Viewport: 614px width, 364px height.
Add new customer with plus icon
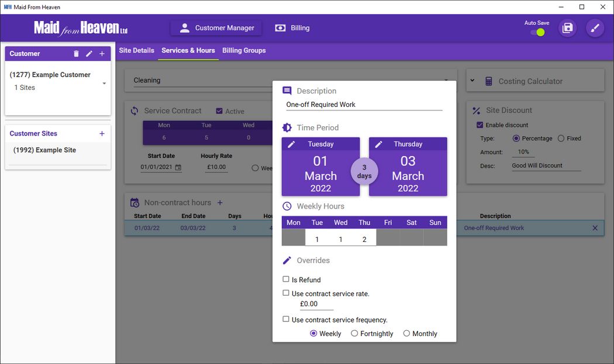(102, 54)
